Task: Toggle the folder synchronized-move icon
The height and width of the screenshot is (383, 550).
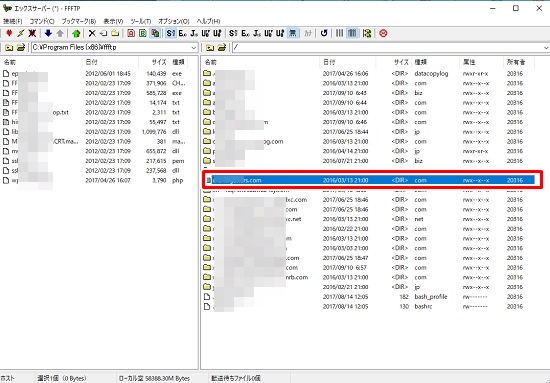Action: click(x=367, y=33)
